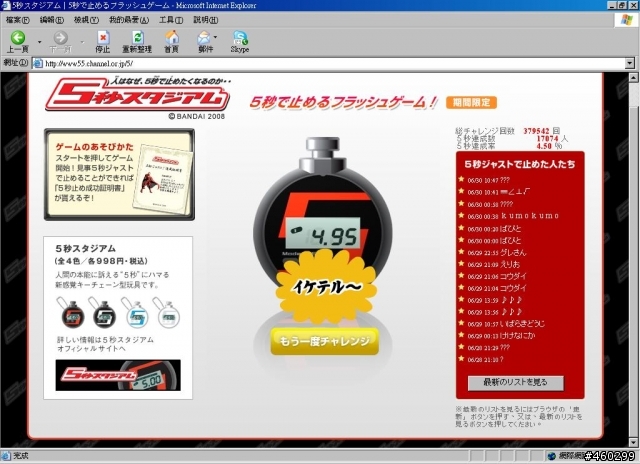
Task: Open the 工具(T) menu
Action: [x=171, y=20]
